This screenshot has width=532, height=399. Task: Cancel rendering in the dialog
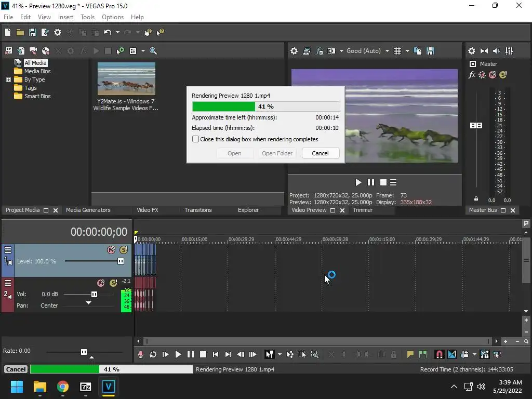320,153
